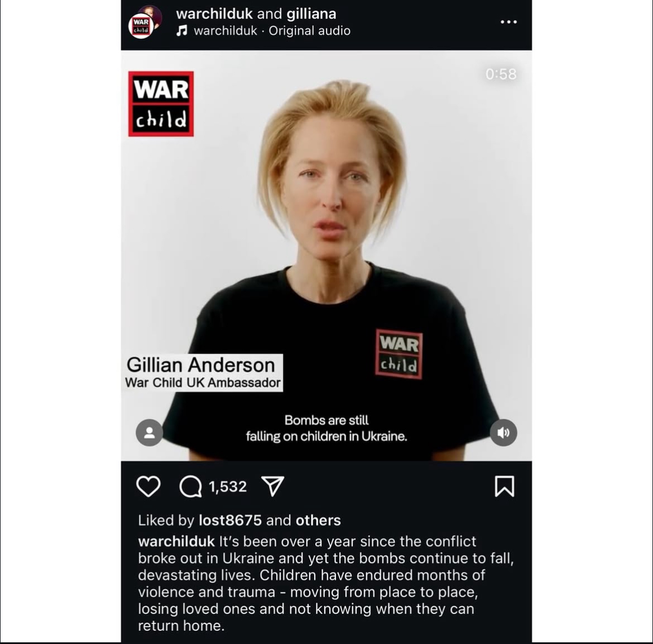View the 1,532 comments count
This screenshot has width=653, height=644.
(227, 486)
